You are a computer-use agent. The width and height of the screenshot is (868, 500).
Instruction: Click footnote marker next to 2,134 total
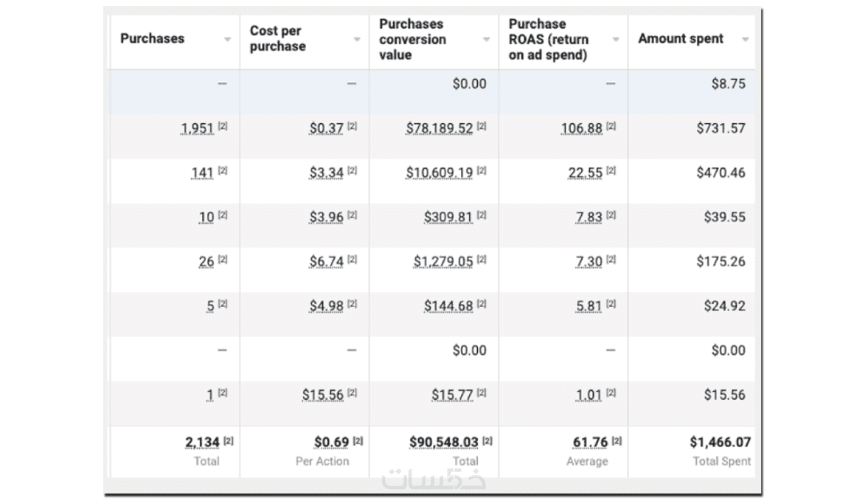pos(229,441)
